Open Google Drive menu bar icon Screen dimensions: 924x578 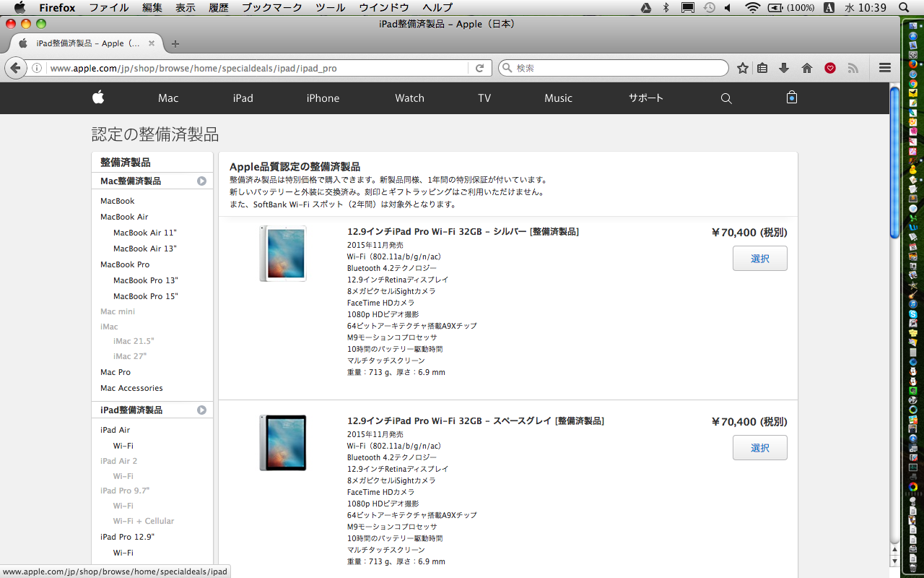647,7
